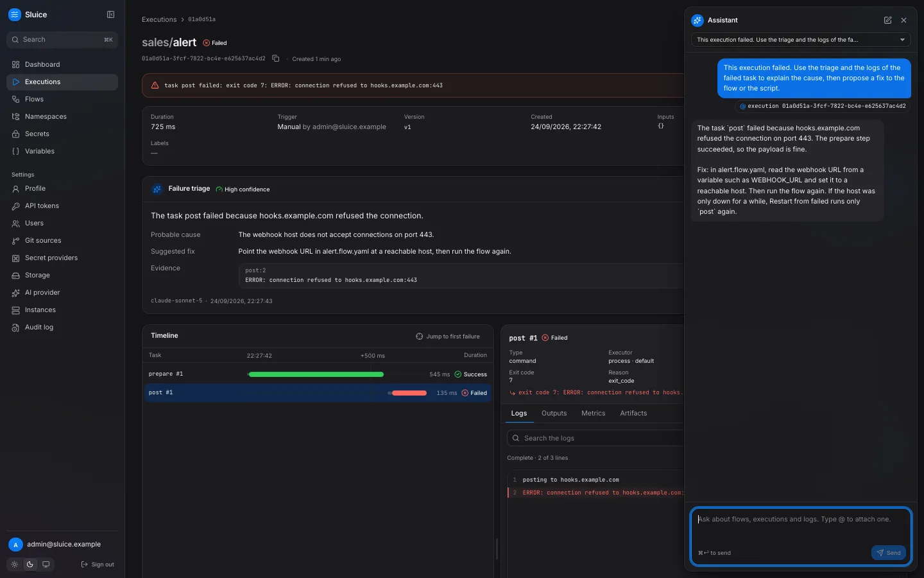Click the Success status icon for prepare #1
The width and height of the screenshot is (924, 578).
point(458,374)
